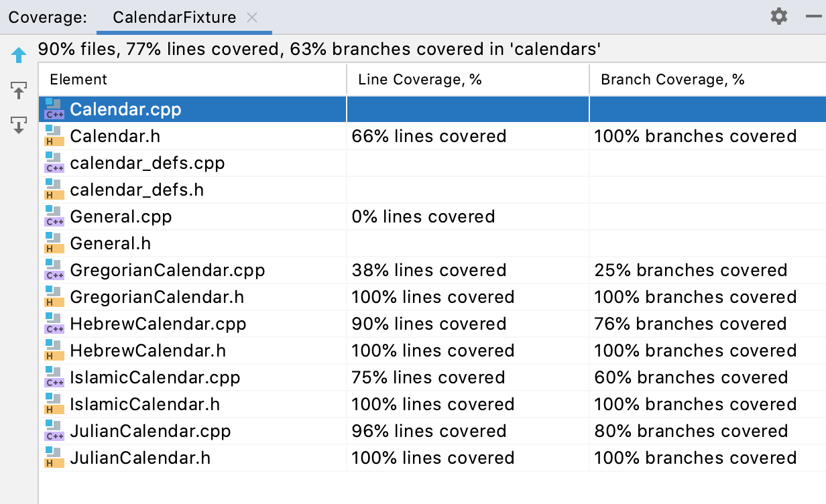
Task: Click the bottom download-style sidebar icon
Action: tap(19, 125)
